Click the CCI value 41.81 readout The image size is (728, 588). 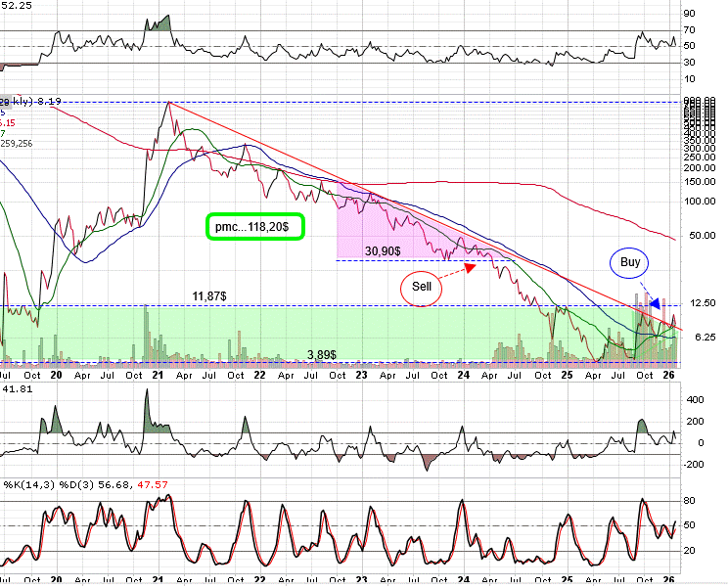pyautogui.click(x=16, y=388)
